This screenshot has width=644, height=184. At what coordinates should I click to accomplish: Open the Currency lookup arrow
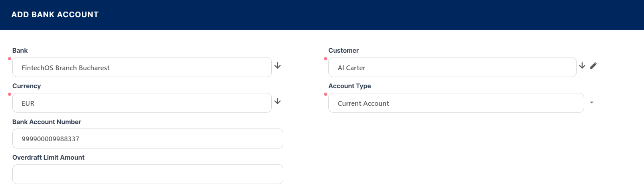coord(278,101)
